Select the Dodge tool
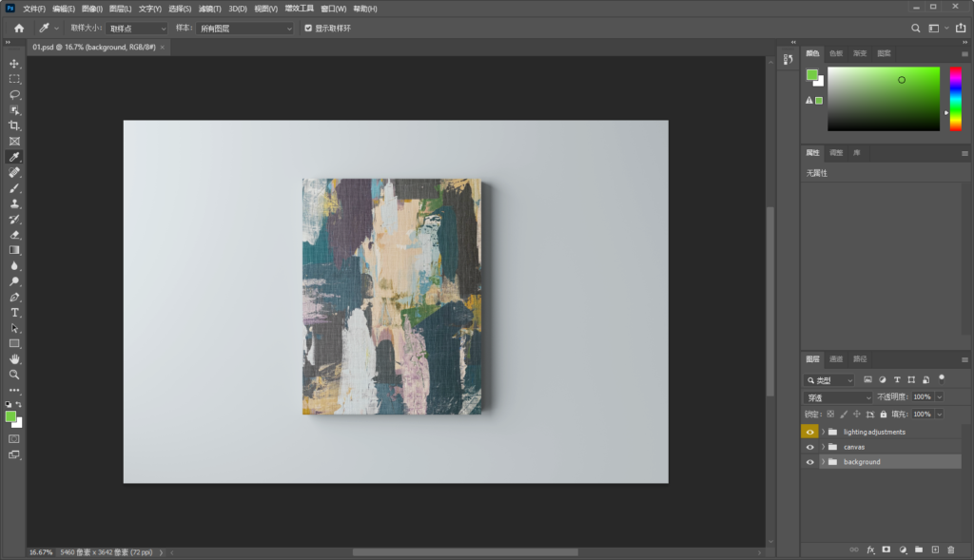 14,281
